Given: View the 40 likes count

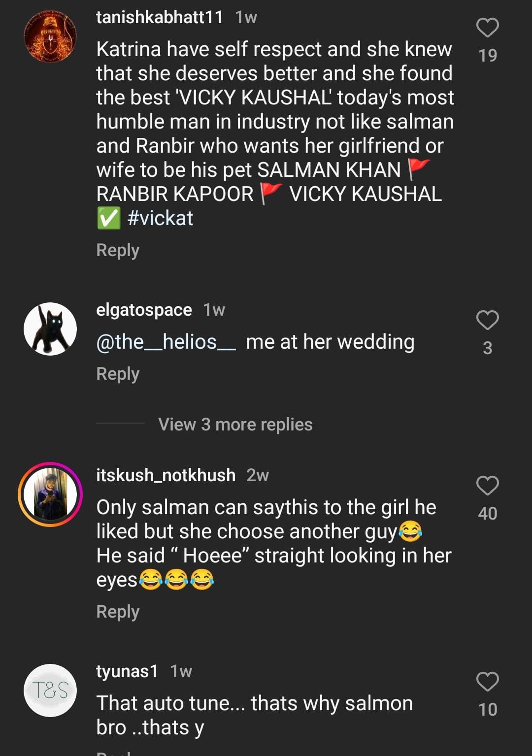Looking at the screenshot, I should click(x=487, y=514).
